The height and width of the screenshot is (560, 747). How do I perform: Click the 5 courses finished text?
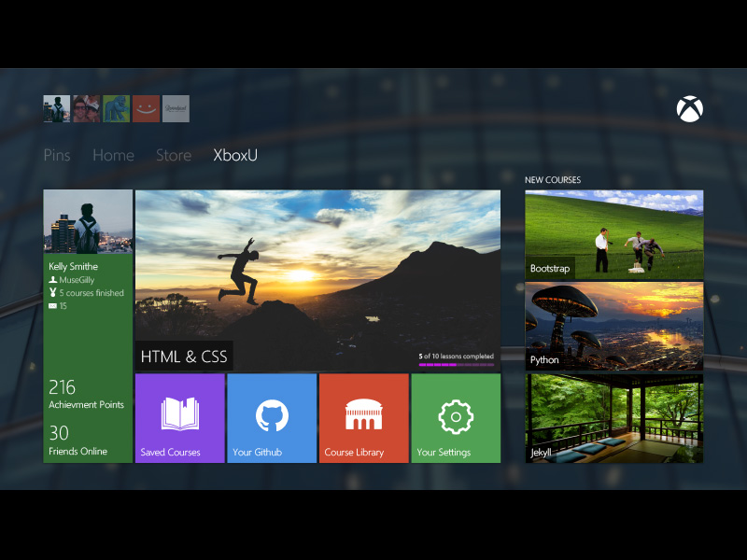(x=92, y=293)
